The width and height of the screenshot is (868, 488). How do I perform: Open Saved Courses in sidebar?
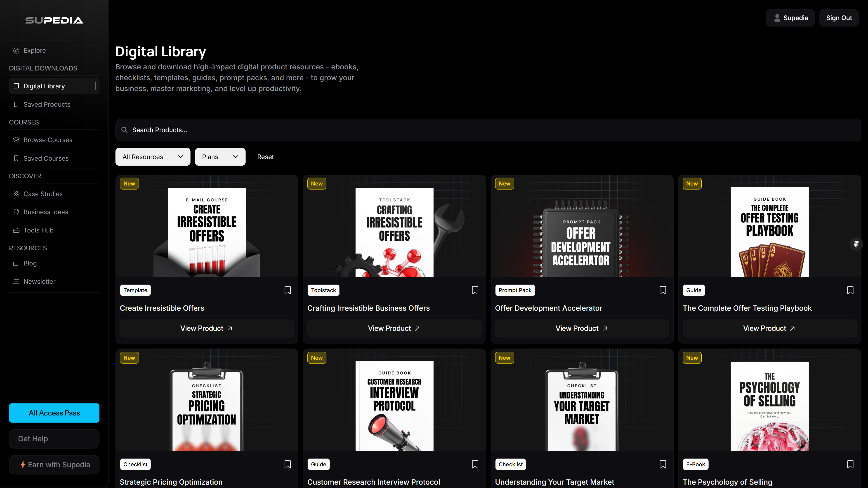(54, 158)
